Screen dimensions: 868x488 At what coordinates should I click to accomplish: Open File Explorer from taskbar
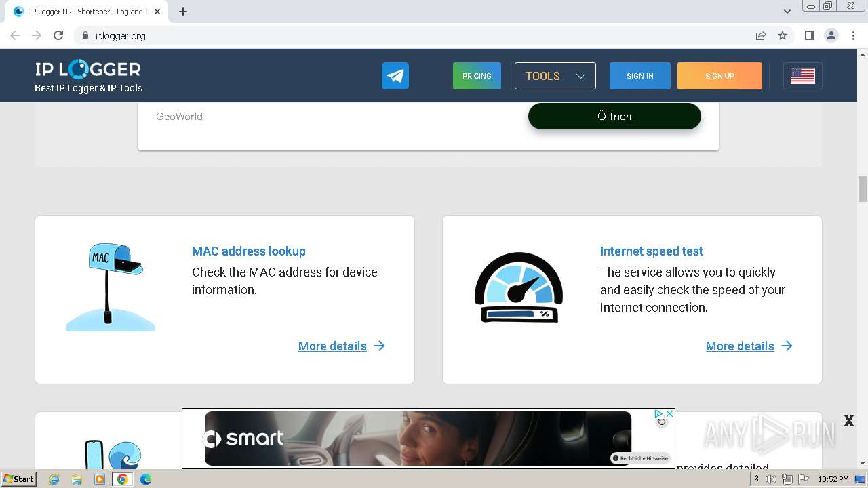[77, 479]
